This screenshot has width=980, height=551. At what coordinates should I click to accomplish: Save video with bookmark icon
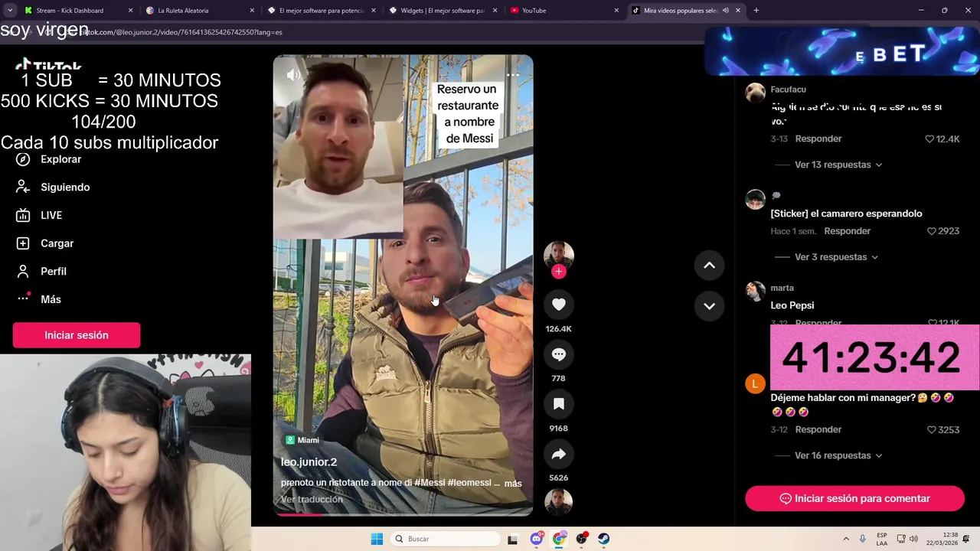click(x=559, y=404)
